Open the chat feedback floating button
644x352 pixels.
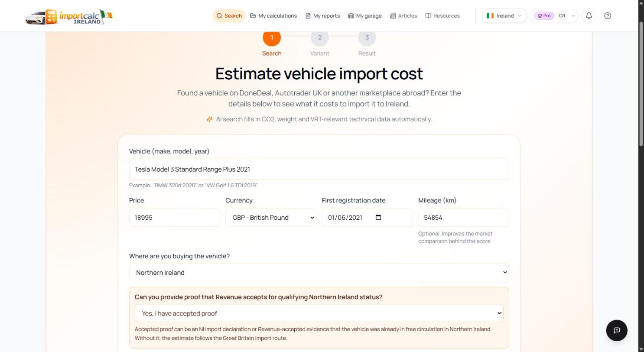[617, 330]
